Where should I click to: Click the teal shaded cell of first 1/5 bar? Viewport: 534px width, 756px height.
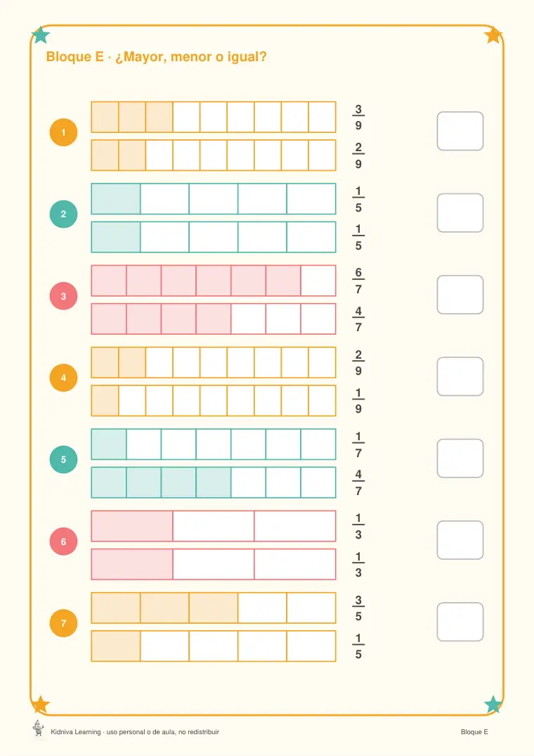coord(116,198)
